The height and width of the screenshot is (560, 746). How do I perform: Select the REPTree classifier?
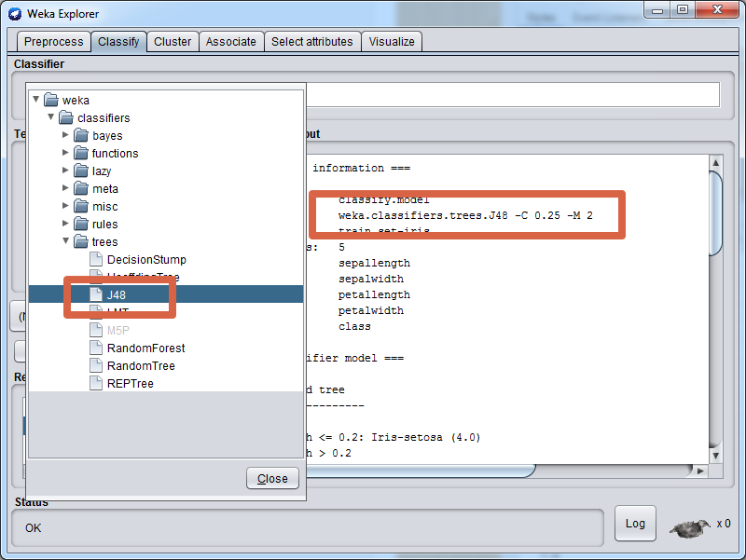click(x=131, y=384)
